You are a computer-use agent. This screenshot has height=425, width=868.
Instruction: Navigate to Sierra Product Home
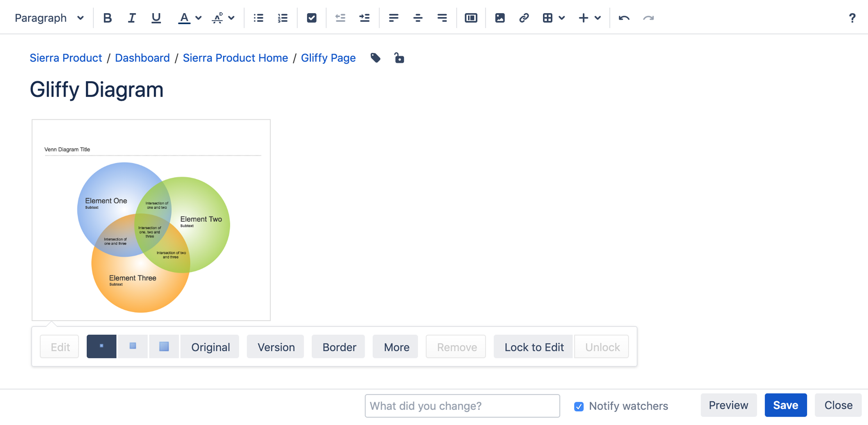(x=235, y=58)
